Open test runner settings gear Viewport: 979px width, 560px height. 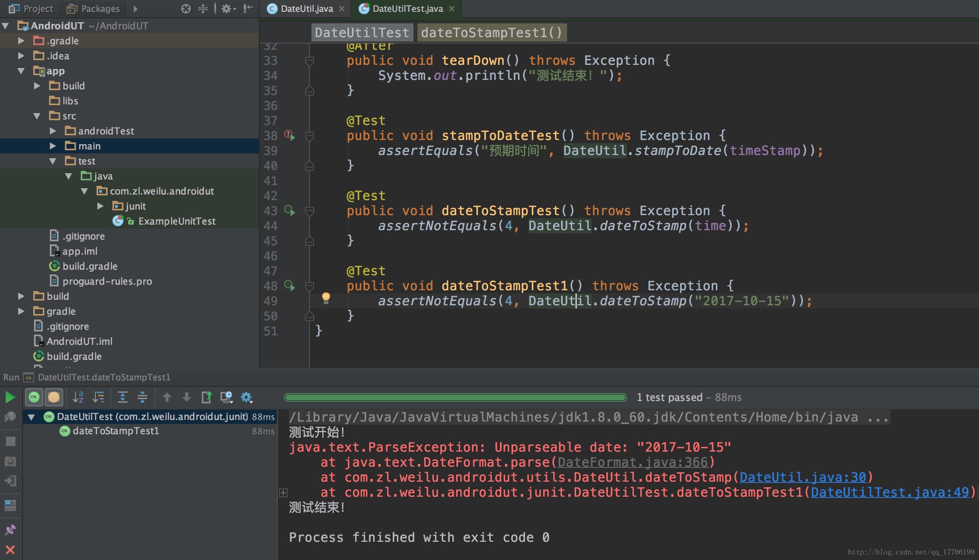coord(247,397)
